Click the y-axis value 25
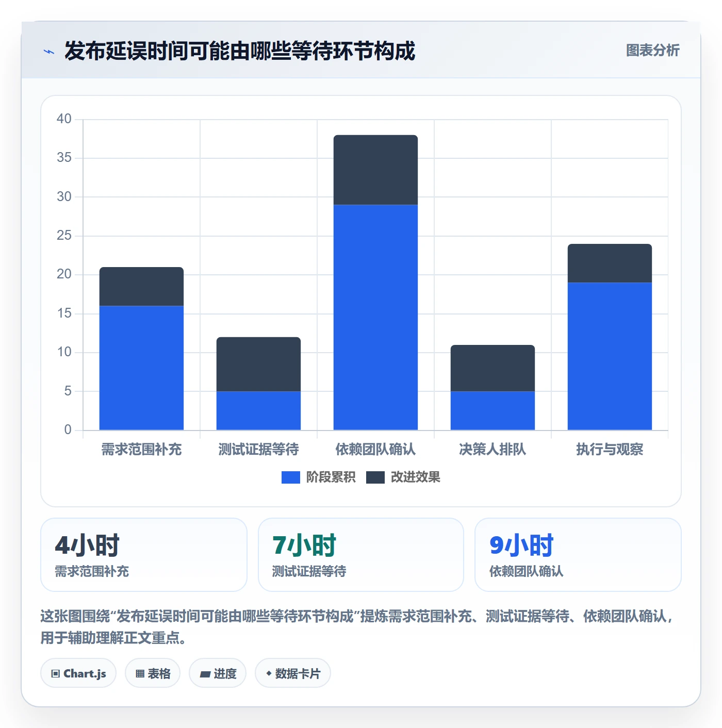The width and height of the screenshot is (722, 728). [64, 236]
